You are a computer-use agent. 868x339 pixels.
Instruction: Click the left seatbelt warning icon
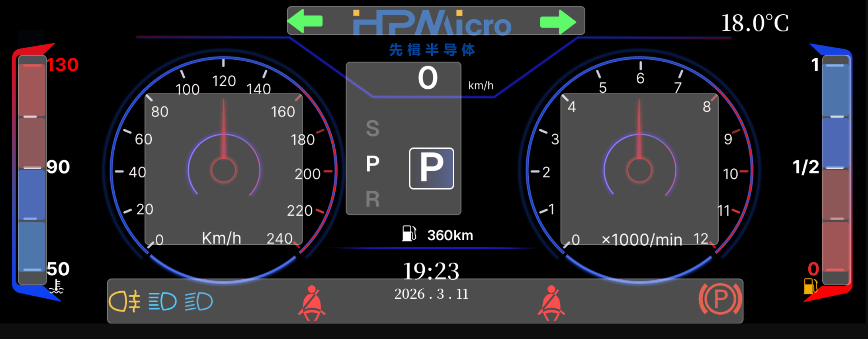pos(312,303)
